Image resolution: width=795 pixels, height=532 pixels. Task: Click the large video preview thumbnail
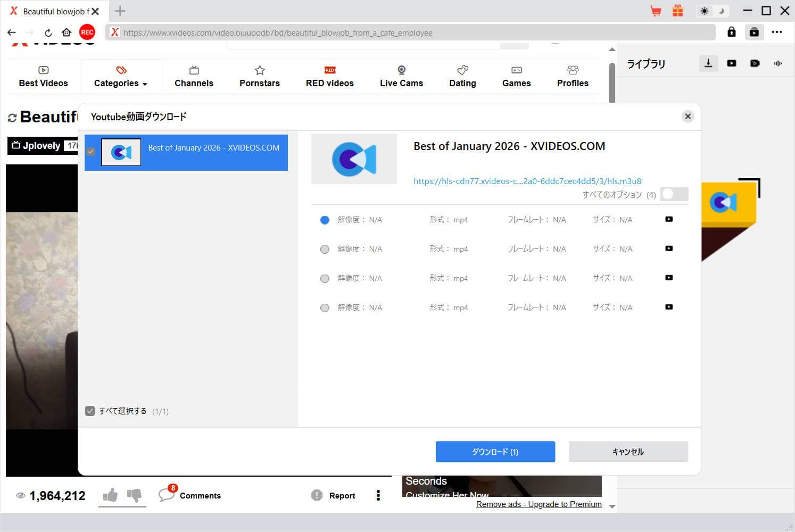pos(354,159)
